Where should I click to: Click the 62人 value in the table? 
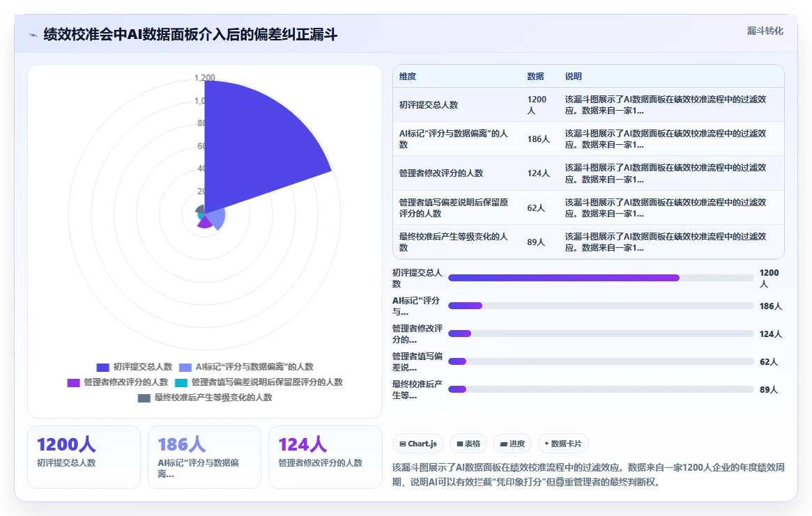[536, 208]
